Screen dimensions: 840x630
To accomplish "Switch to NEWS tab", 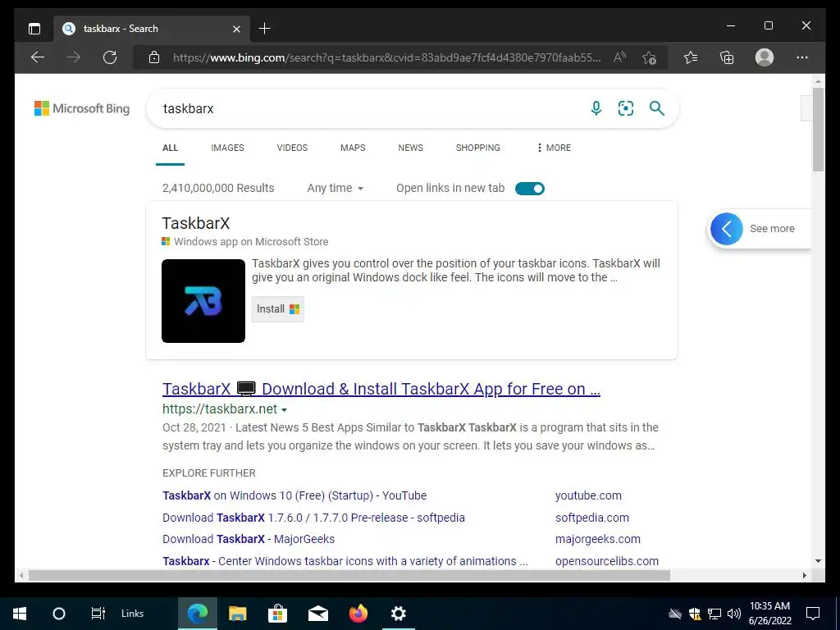I will [x=410, y=148].
